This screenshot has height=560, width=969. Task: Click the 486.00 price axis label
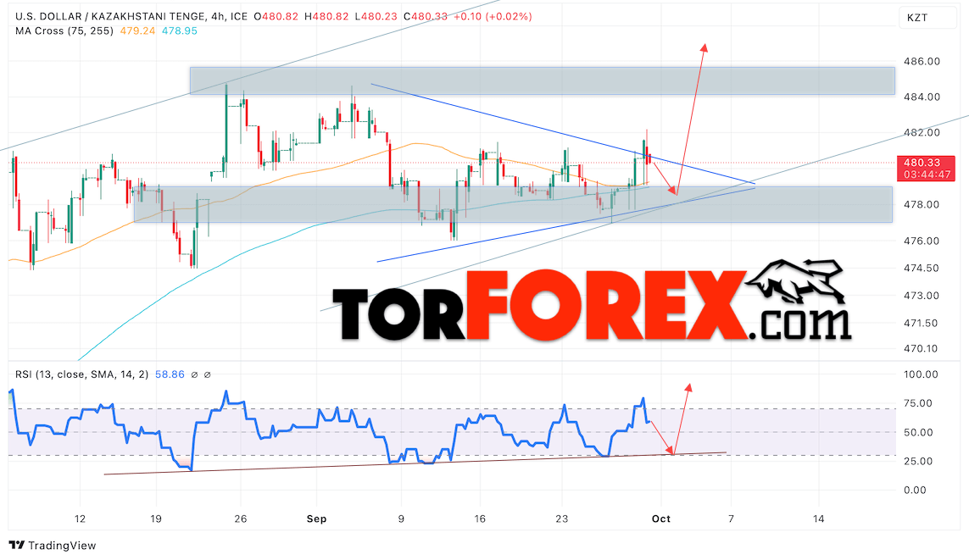click(922, 61)
